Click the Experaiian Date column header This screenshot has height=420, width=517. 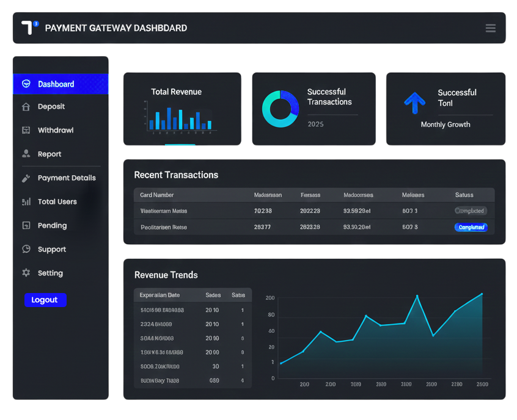(x=159, y=295)
